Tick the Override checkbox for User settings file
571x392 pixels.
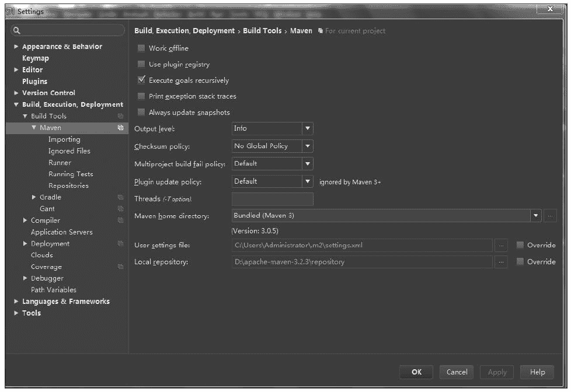[520, 246]
